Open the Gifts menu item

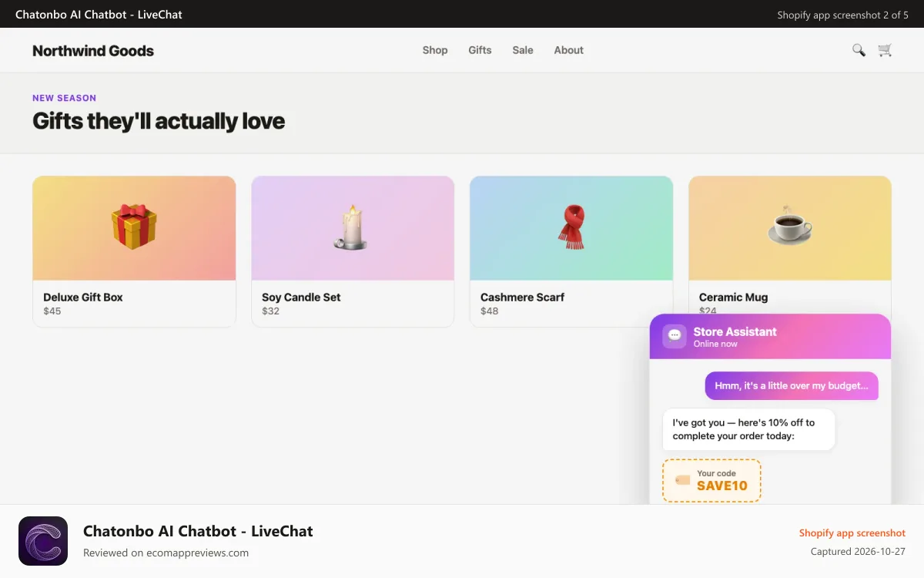(x=480, y=50)
